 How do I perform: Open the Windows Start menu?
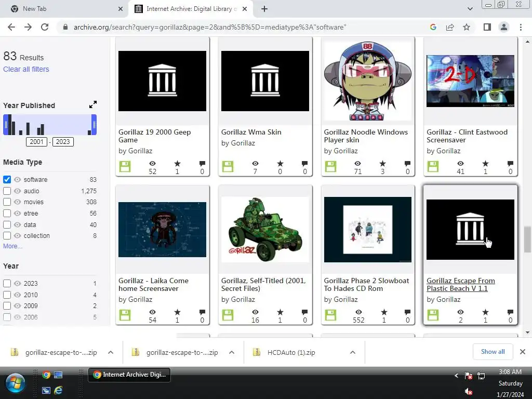15,384
